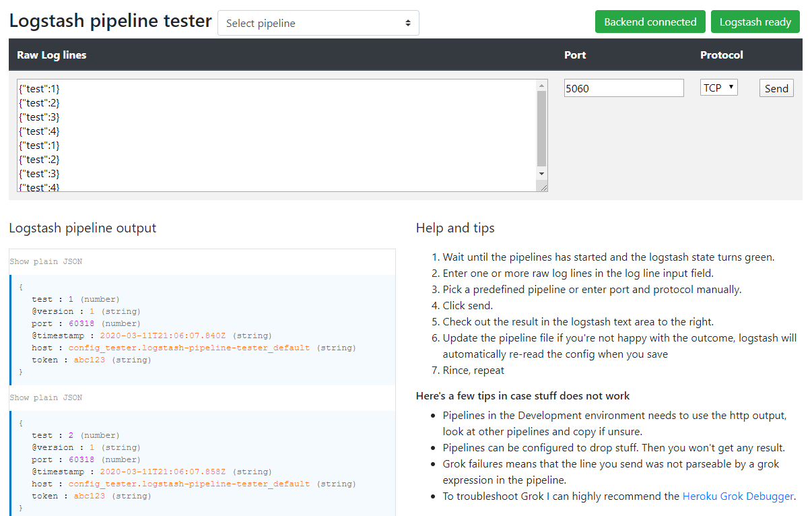
Task: Click into the port 5060 input field
Action: pos(623,88)
